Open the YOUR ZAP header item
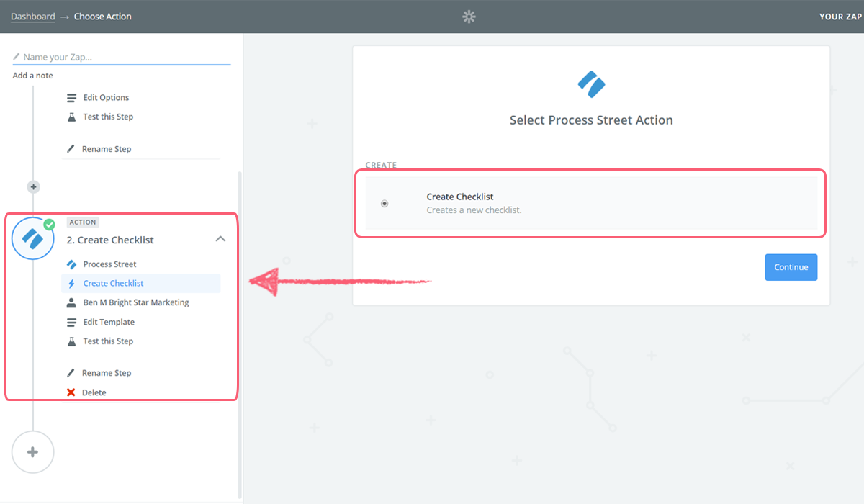864x504 pixels. tap(841, 17)
